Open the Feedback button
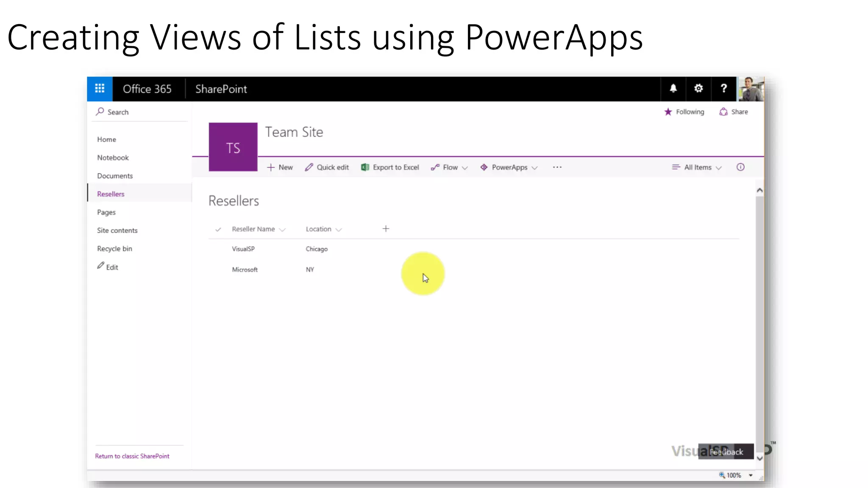The height and width of the screenshot is (488, 868). (x=726, y=452)
